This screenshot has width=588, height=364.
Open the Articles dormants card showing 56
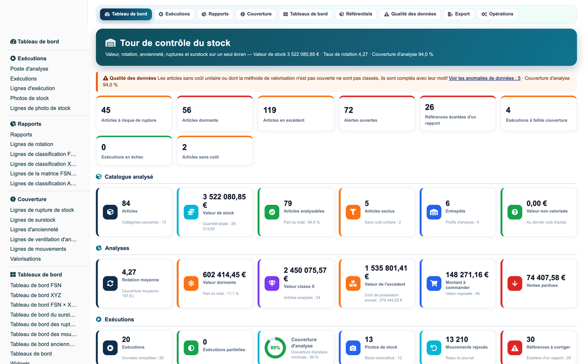coord(215,114)
